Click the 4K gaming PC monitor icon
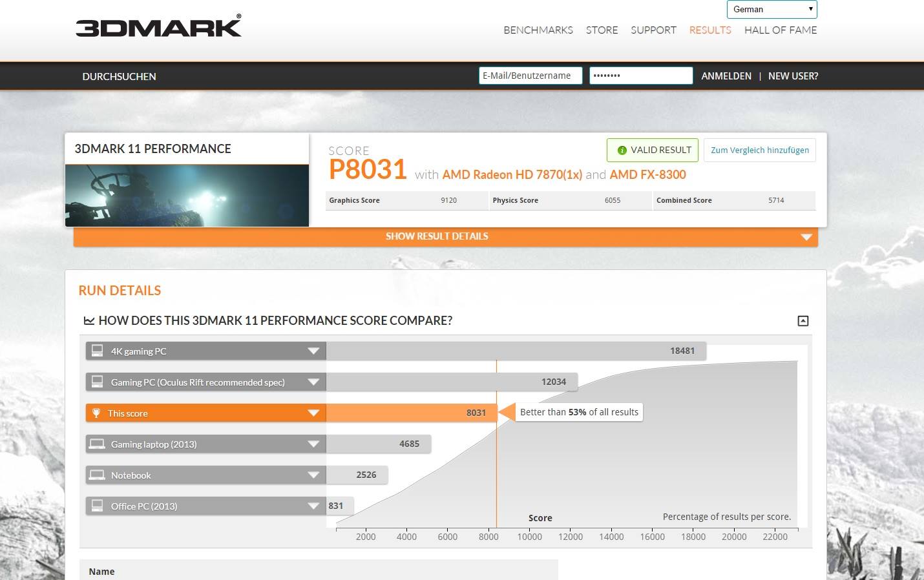Image resolution: width=924 pixels, height=580 pixels. (x=97, y=351)
